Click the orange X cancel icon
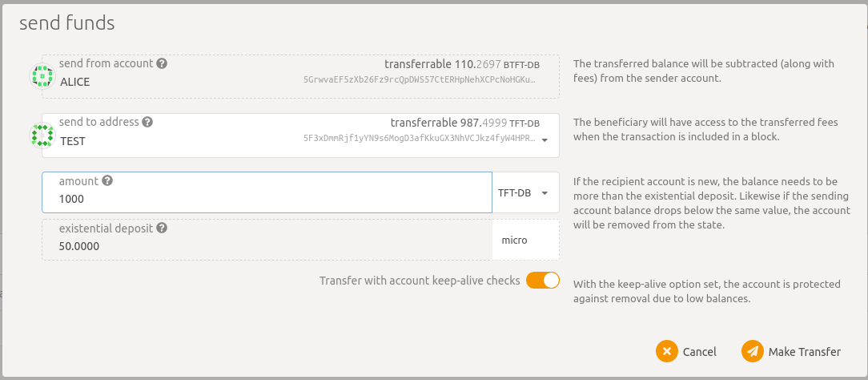 click(667, 351)
